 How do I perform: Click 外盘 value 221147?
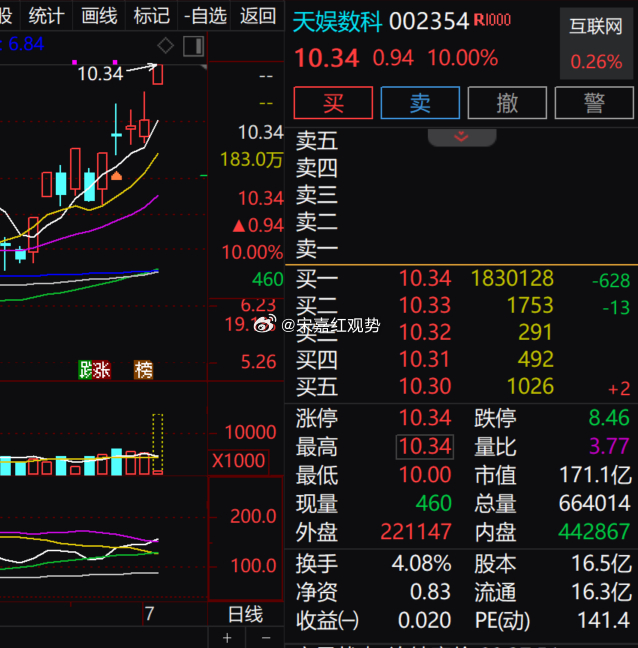click(416, 531)
